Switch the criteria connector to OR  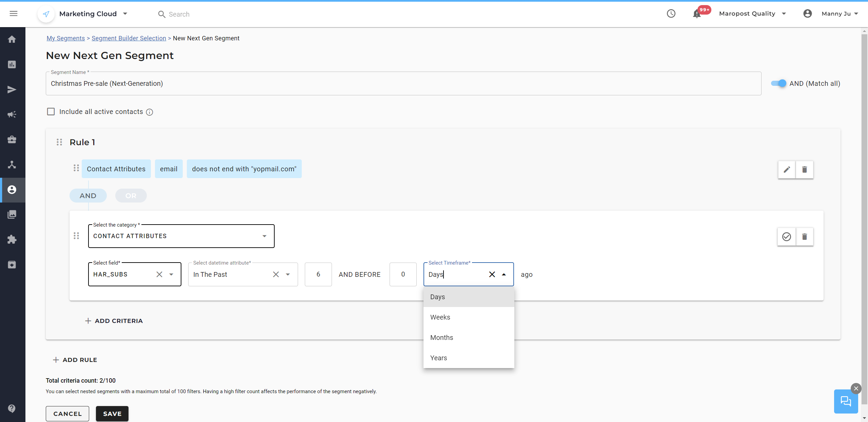pyautogui.click(x=131, y=196)
